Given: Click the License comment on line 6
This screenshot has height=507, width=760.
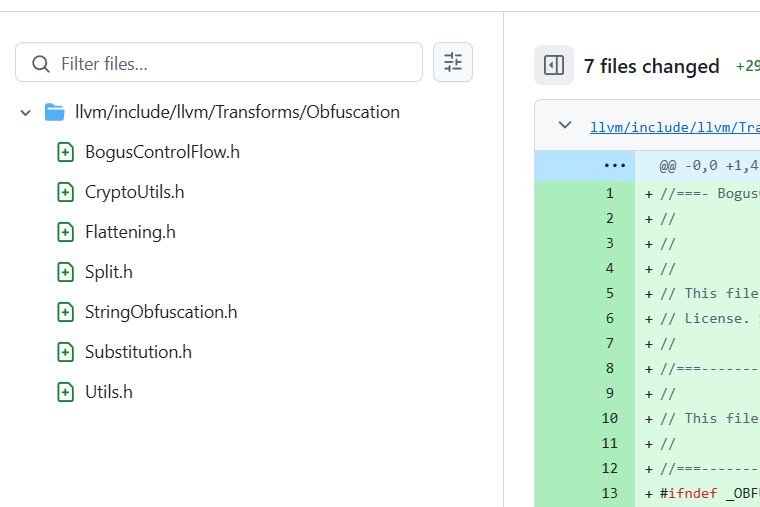Looking at the screenshot, I should click(x=710, y=318).
